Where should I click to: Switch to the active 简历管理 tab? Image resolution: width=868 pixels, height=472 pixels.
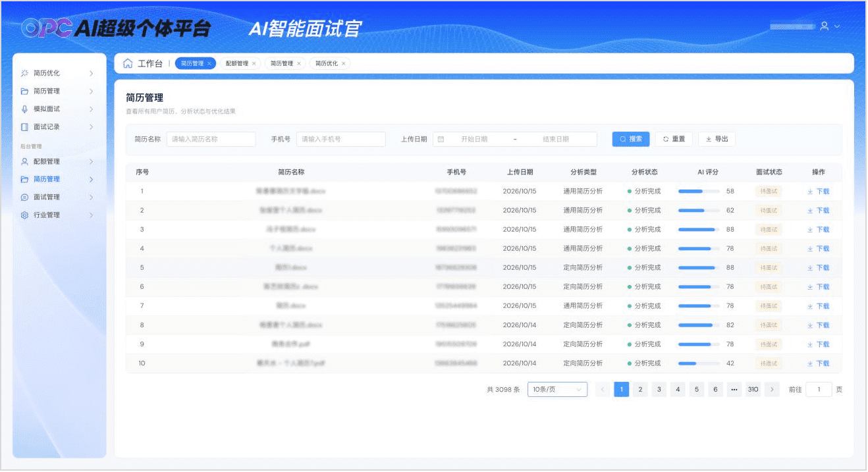(192, 63)
